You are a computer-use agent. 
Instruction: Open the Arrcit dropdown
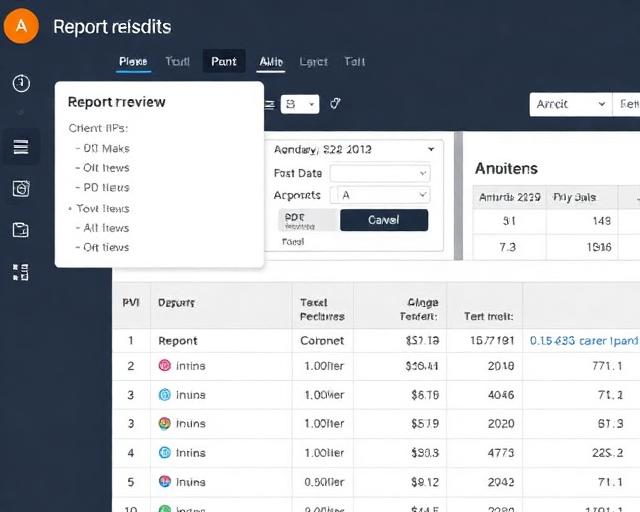pos(571,104)
